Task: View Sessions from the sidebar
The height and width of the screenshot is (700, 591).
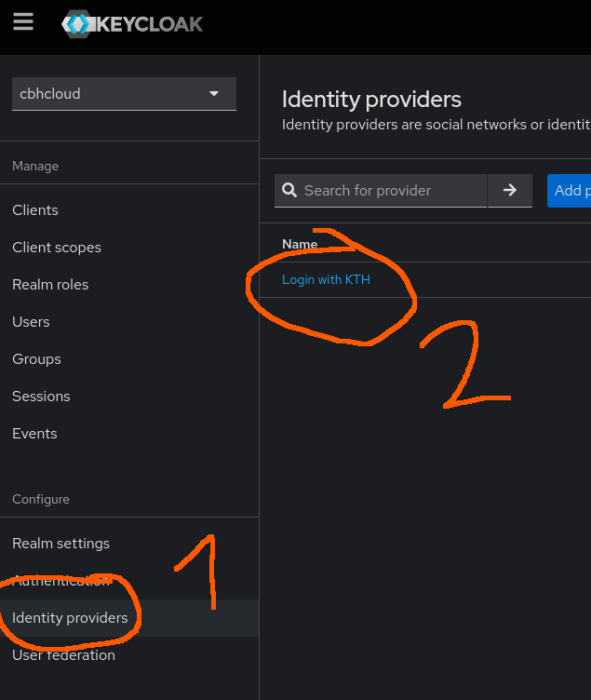Action: point(41,397)
